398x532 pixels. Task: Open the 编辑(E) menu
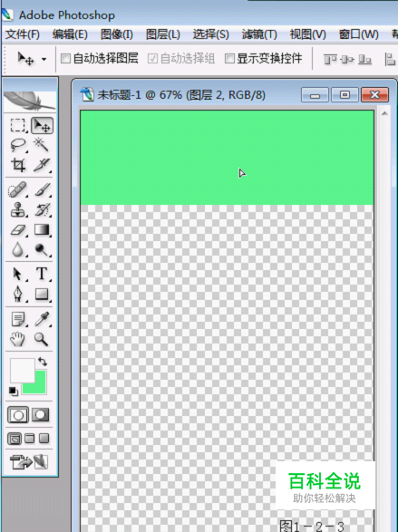point(70,34)
